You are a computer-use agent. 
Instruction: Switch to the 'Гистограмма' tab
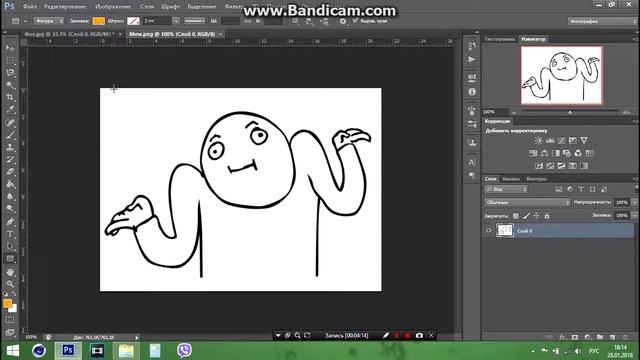[x=500, y=39]
